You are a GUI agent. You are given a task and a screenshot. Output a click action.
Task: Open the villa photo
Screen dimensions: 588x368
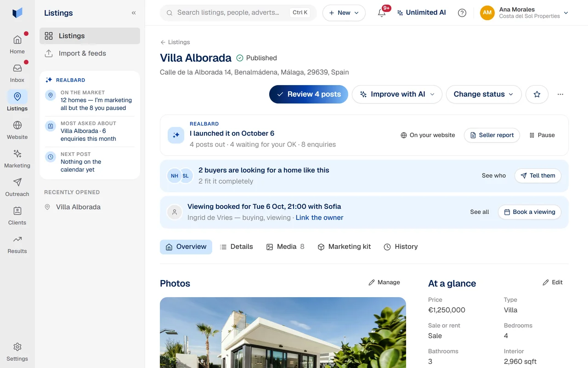point(283,333)
